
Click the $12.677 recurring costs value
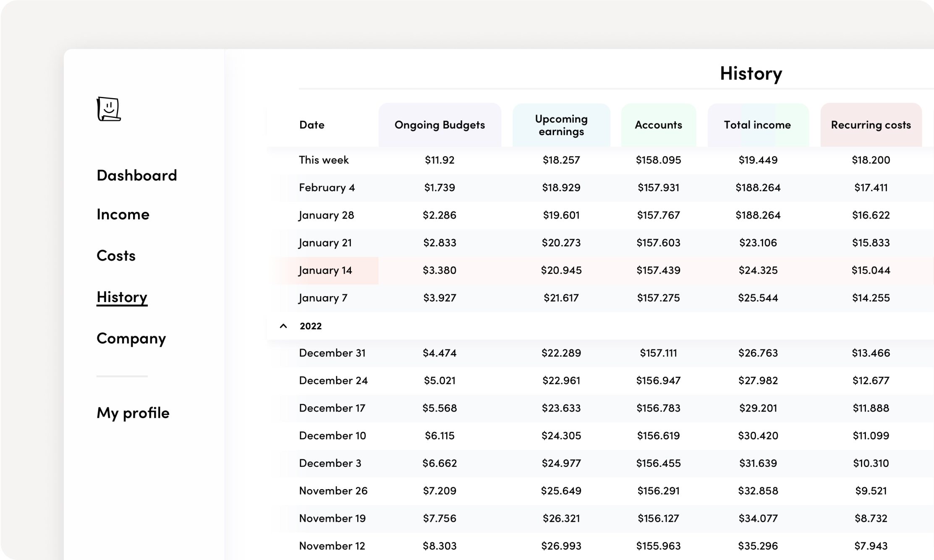tap(871, 380)
